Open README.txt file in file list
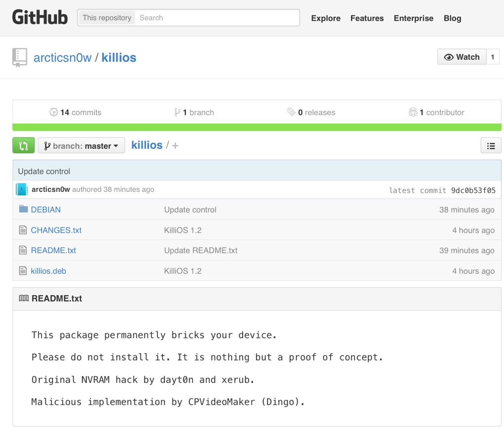 click(53, 251)
